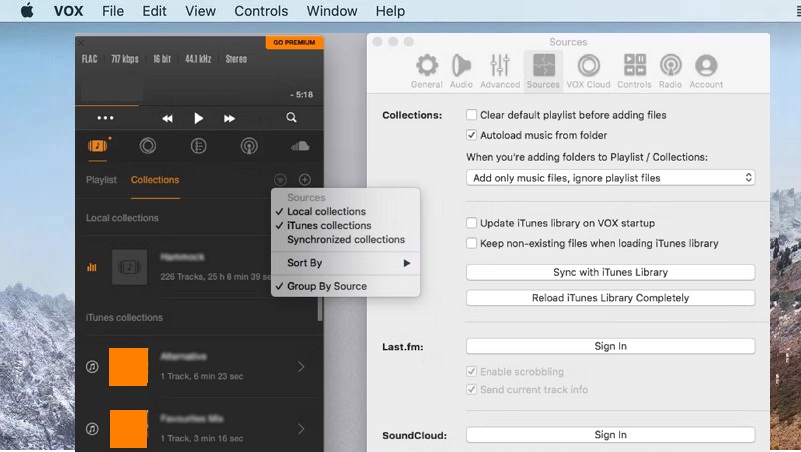Open the View menu
801x452 pixels.
(x=200, y=11)
